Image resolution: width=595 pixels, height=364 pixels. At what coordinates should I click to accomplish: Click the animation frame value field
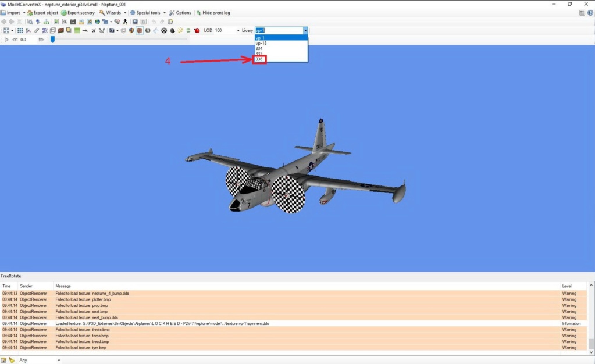coord(28,40)
